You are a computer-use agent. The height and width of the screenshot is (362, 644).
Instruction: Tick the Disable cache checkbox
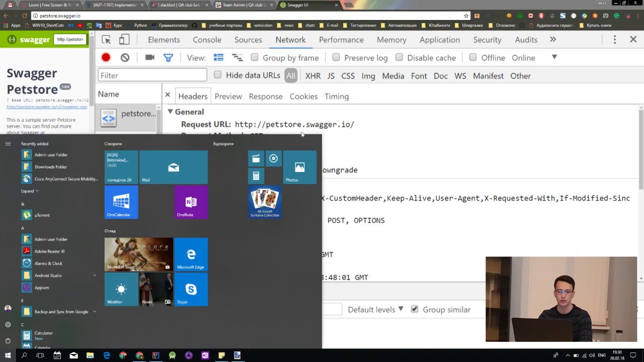click(399, 57)
